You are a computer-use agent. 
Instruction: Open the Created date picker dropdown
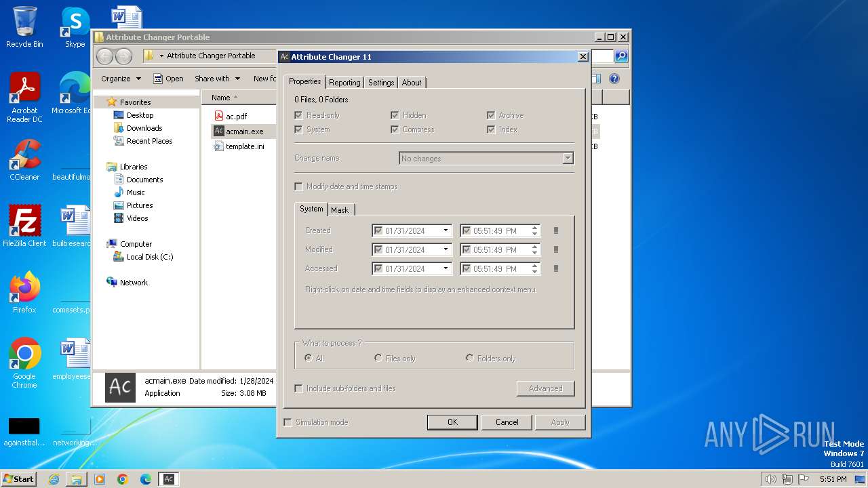coord(446,230)
